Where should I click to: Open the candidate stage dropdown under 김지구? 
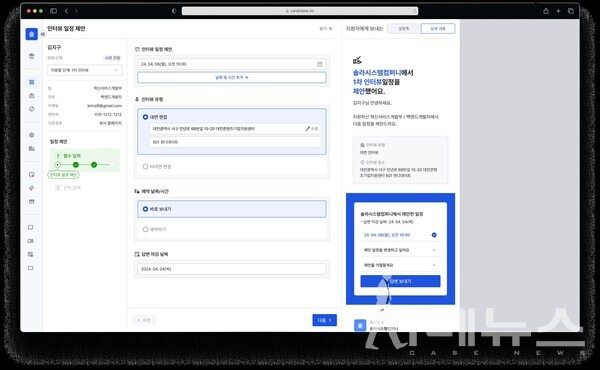click(x=85, y=70)
